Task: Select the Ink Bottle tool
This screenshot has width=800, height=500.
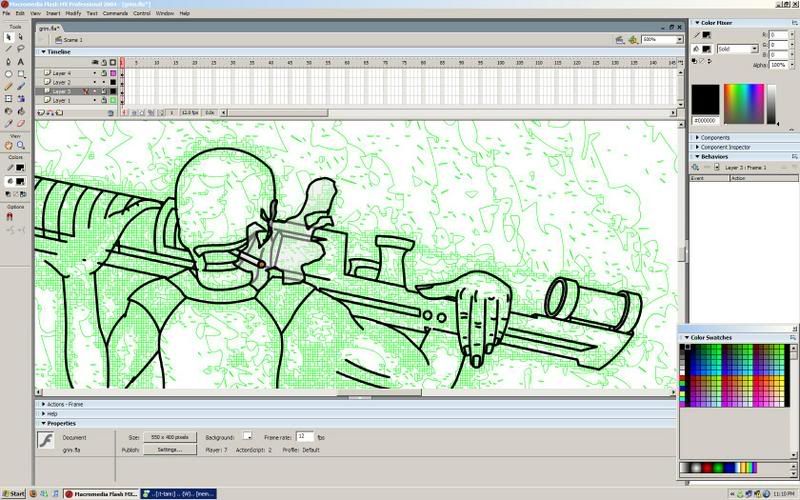Action: coord(9,111)
